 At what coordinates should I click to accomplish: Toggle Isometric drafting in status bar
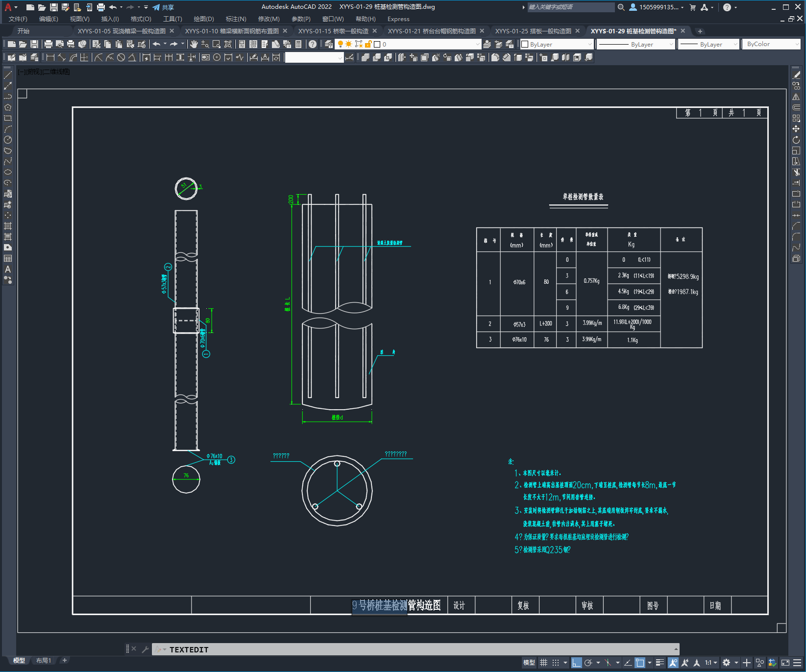coord(608,663)
